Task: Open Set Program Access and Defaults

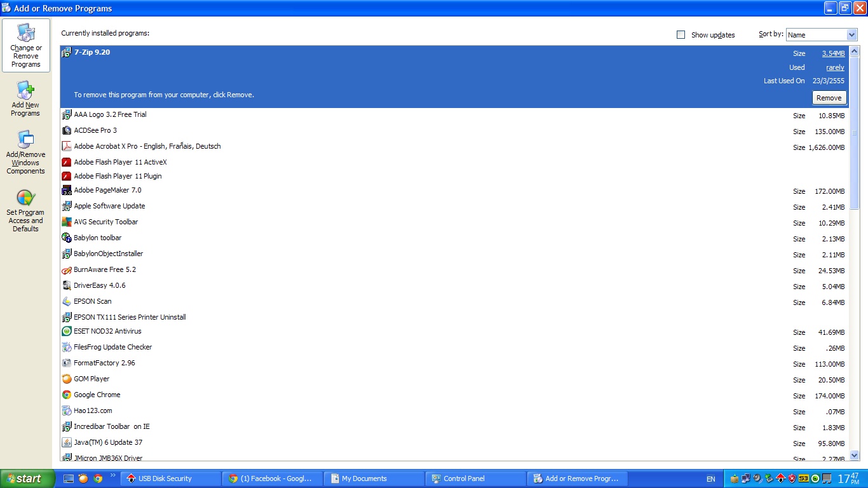Action: [26, 210]
